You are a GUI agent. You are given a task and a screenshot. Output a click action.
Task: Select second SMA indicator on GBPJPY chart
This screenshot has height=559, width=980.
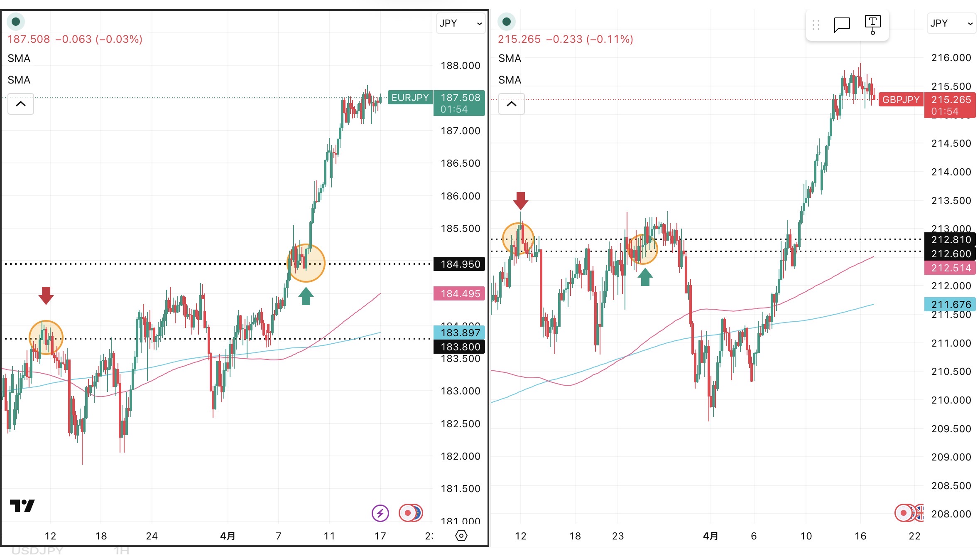[510, 80]
